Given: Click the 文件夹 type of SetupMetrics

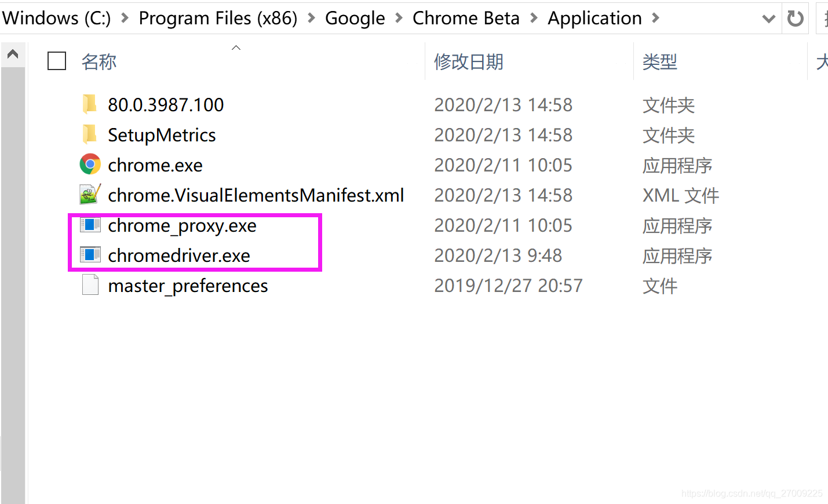Looking at the screenshot, I should (669, 135).
